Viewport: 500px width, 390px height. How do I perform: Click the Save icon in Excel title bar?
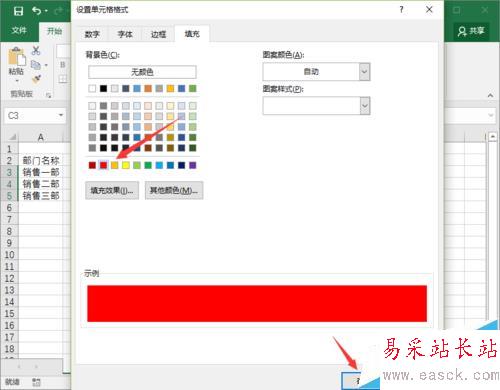(18, 11)
